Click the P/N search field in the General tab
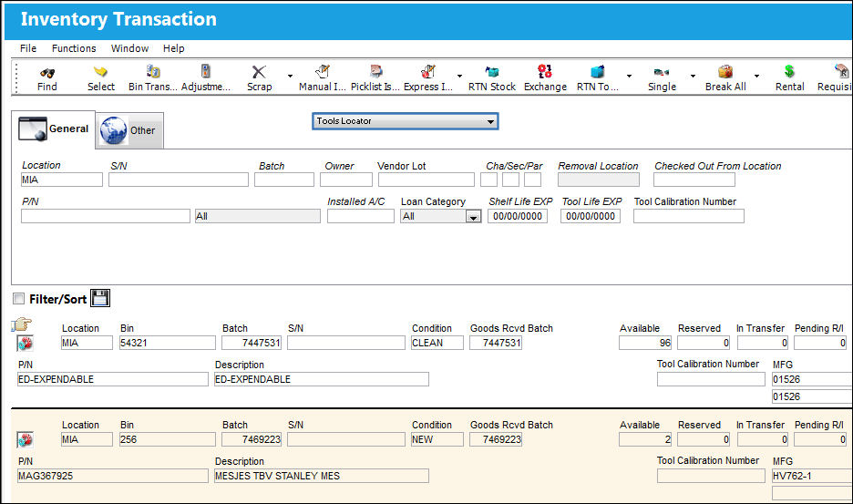This screenshot has width=853, height=504. [106, 216]
